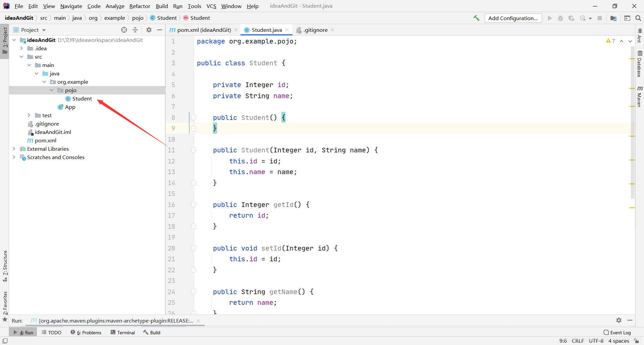Screen dimensions: 644x345
Task: Open the VCS menu
Action: point(211,6)
